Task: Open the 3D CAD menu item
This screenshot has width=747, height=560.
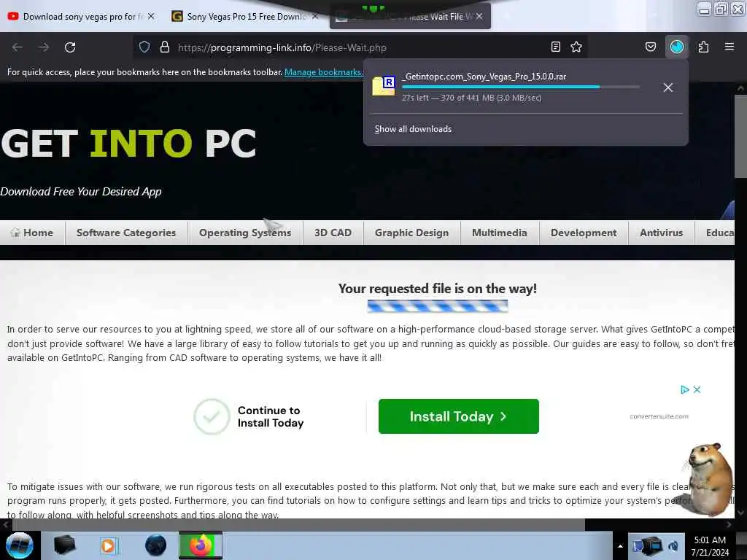Action: [333, 233]
